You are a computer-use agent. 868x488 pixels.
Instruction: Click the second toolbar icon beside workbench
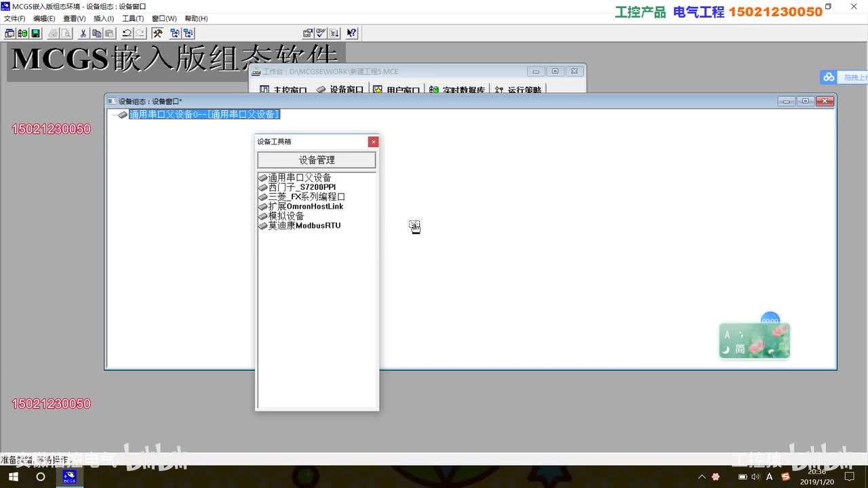click(x=22, y=33)
